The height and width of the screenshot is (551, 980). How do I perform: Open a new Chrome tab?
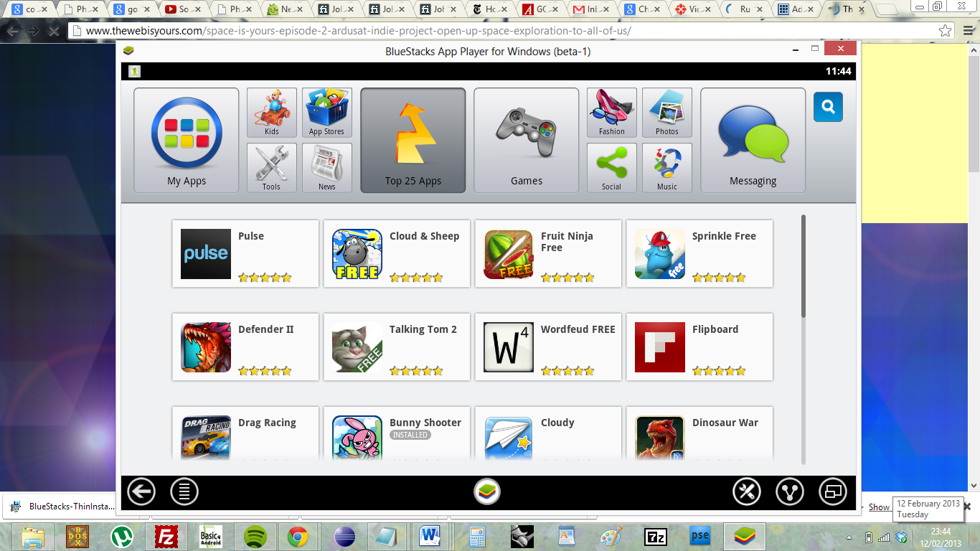coord(887,10)
